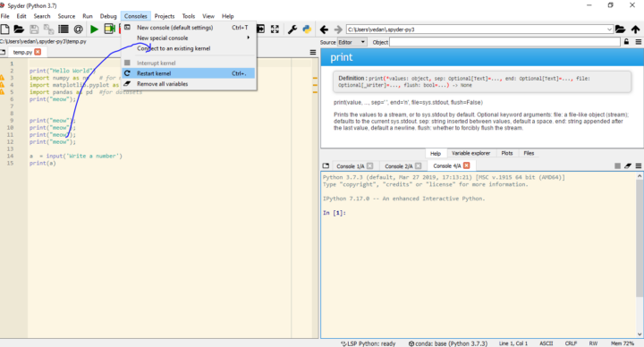Click the Mem 72% status entry

(x=623, y=343)
